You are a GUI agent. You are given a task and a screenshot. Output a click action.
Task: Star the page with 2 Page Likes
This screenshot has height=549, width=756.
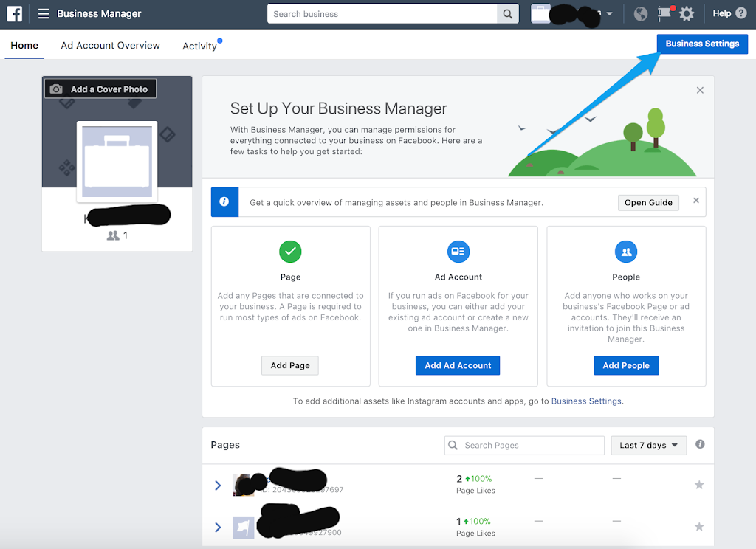[x=699, y=484]
